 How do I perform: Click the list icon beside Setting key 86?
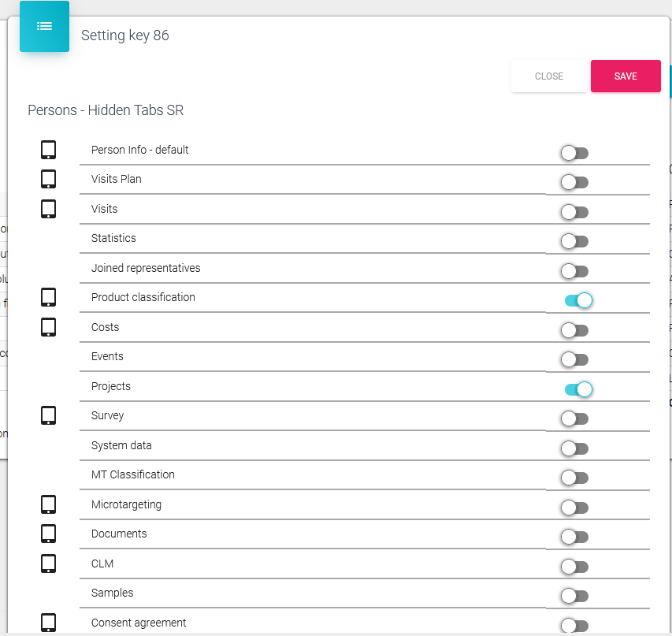(44, 26)
